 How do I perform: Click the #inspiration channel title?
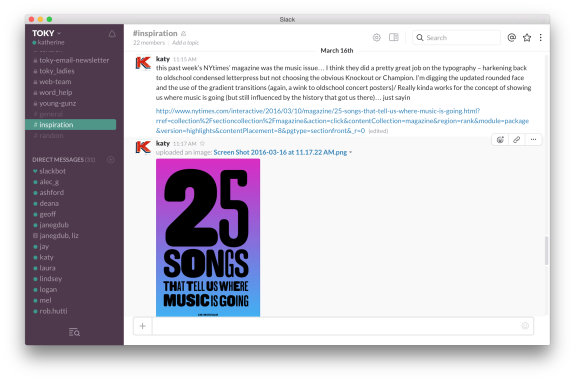pyautogui.click(x=155, y=33)
